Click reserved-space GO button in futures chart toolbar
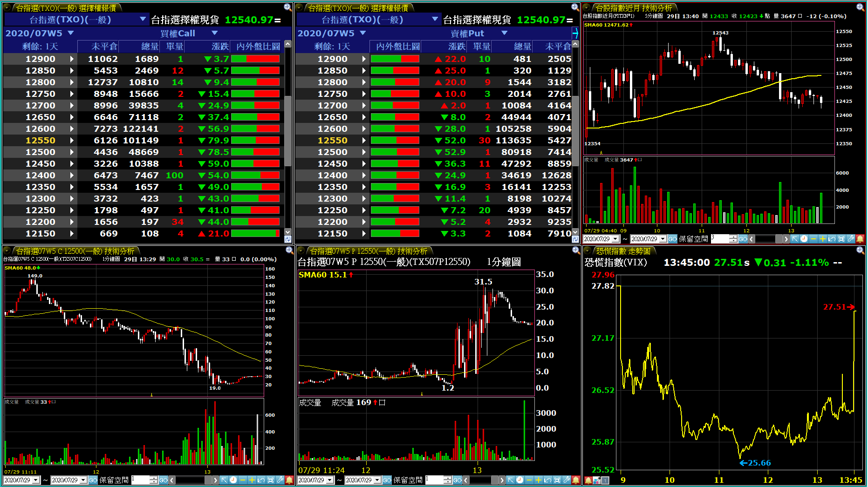Screen dimensions: 868x487 pyautogui.click(x=743, y=239)
